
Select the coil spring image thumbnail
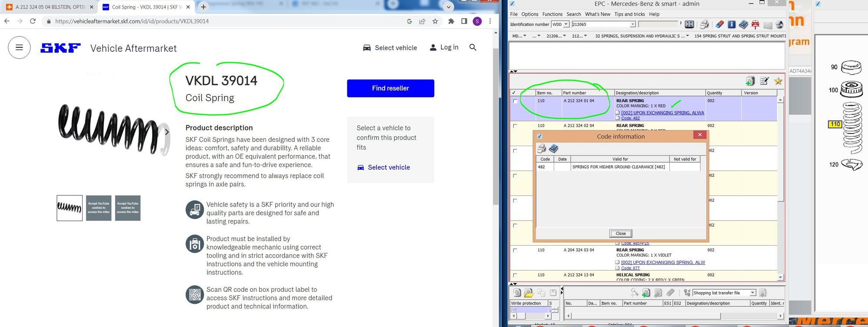point(70,208)
